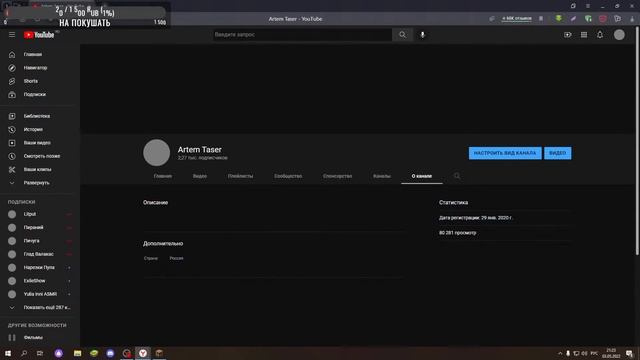Switch to the Плейлисты tab
640x360 pixels.
240,176
